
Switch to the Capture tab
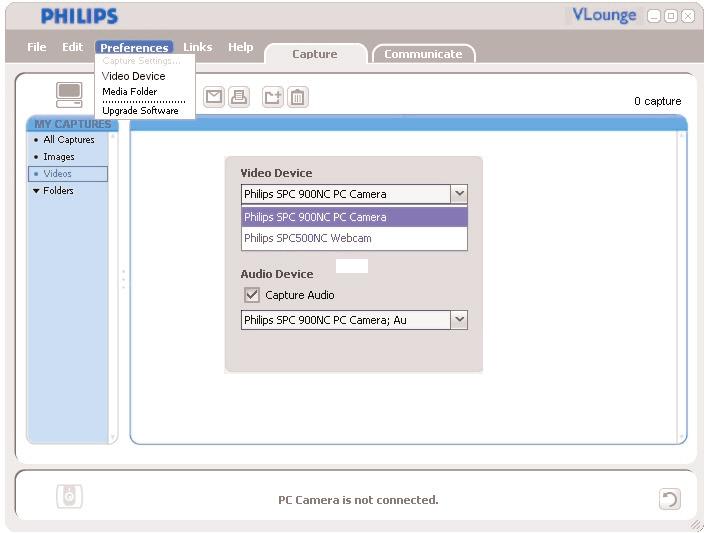click(x=315, y=54)
